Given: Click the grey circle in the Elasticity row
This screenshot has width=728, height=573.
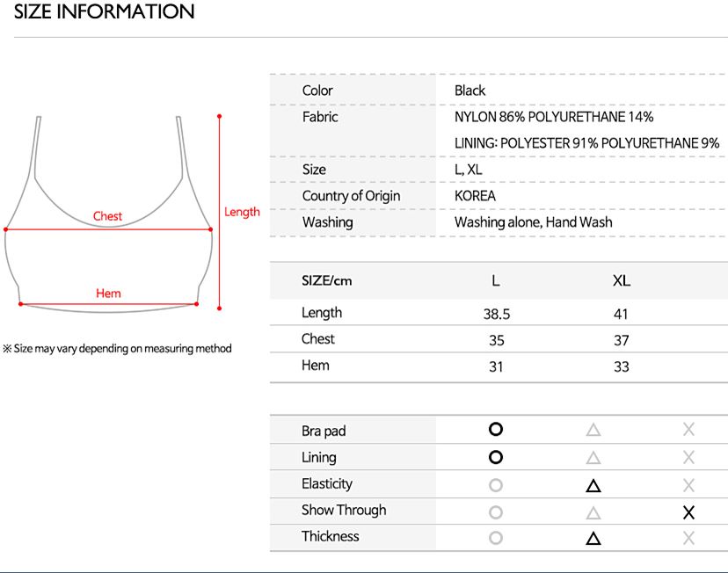Looking at the screenshot, I should coord(496,485).
